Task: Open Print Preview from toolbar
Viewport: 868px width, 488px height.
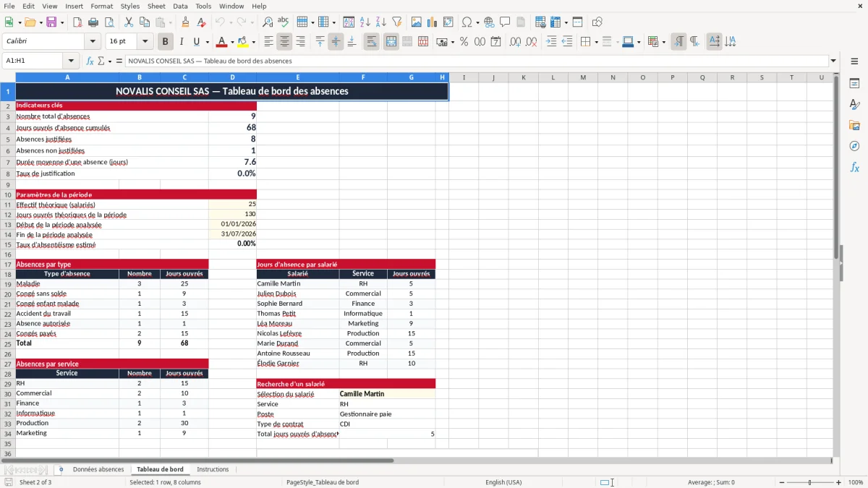Action: click(x=108, y=22)
